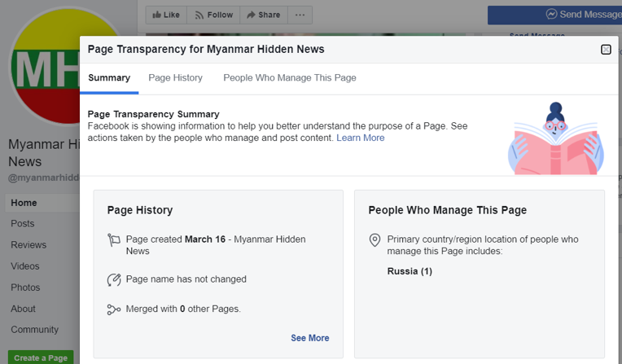Image resolution: width=622 pixels, height=364 pixels.
Task: Click the merged pages icon
Action: [x=113, y=309]
